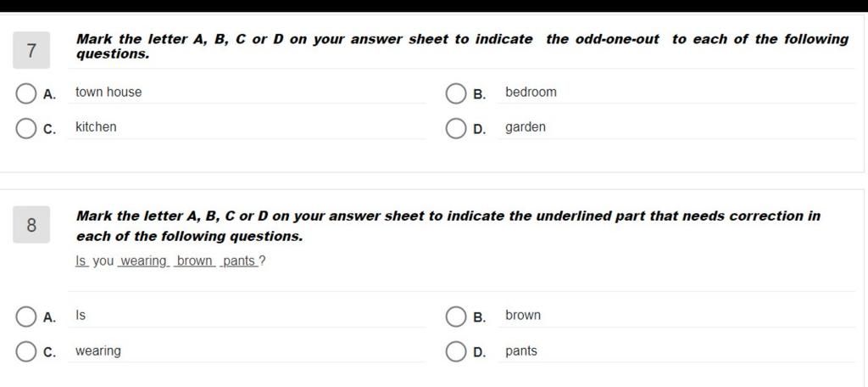Click the 'bedroom' answer text

[x=531, y=92]
